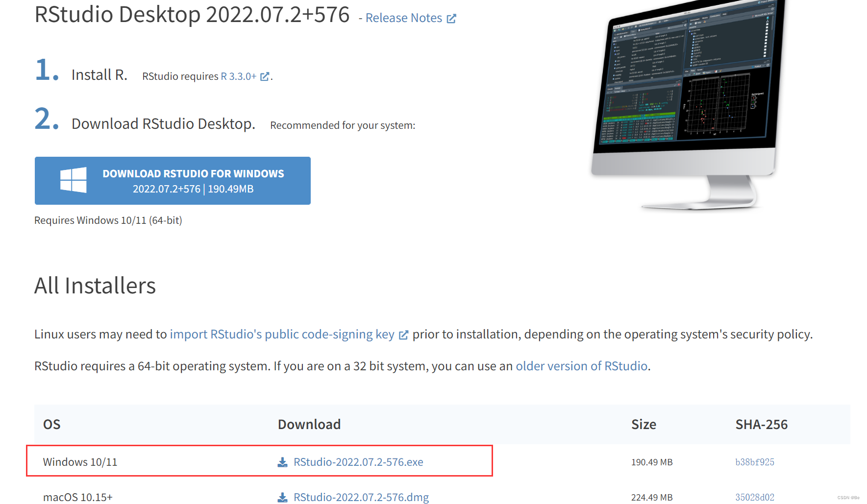The width and height of the screenshot is (867, 504).
Task: Click the 35028d02 SHA-256 hash link
Action: [x=756, y=497]
